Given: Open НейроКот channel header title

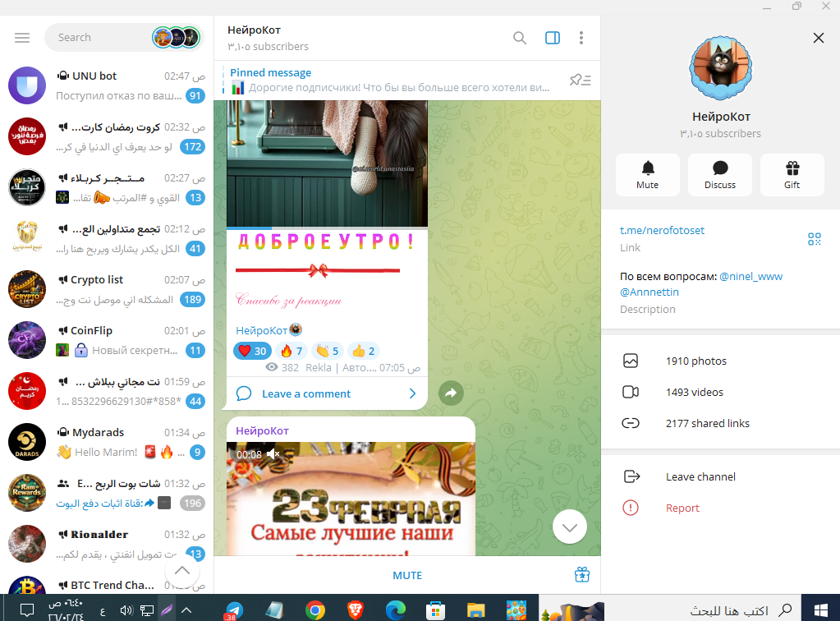Looking at the screenshot, I should [x=254, y=30].
